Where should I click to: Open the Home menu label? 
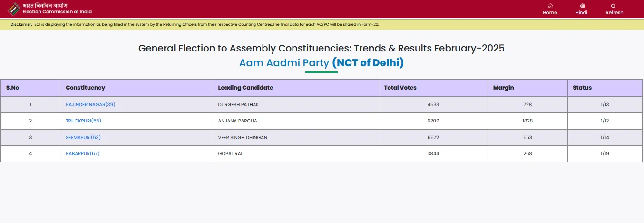tap(550, 13)
